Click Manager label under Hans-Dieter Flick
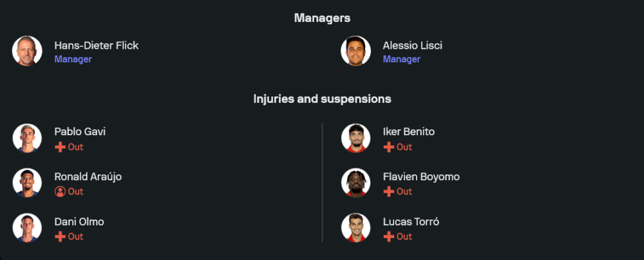The image size is (644, 260). click(73, 59)
